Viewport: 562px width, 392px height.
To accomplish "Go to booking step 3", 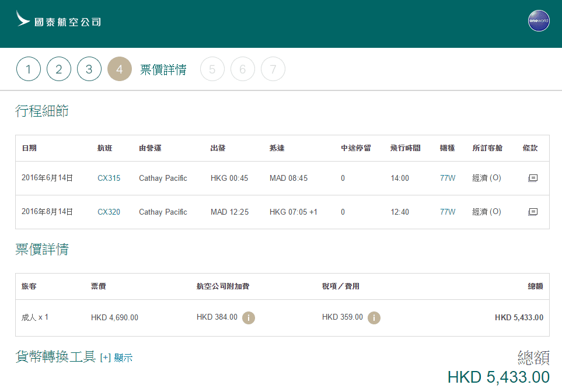I will tap(89, 69).
